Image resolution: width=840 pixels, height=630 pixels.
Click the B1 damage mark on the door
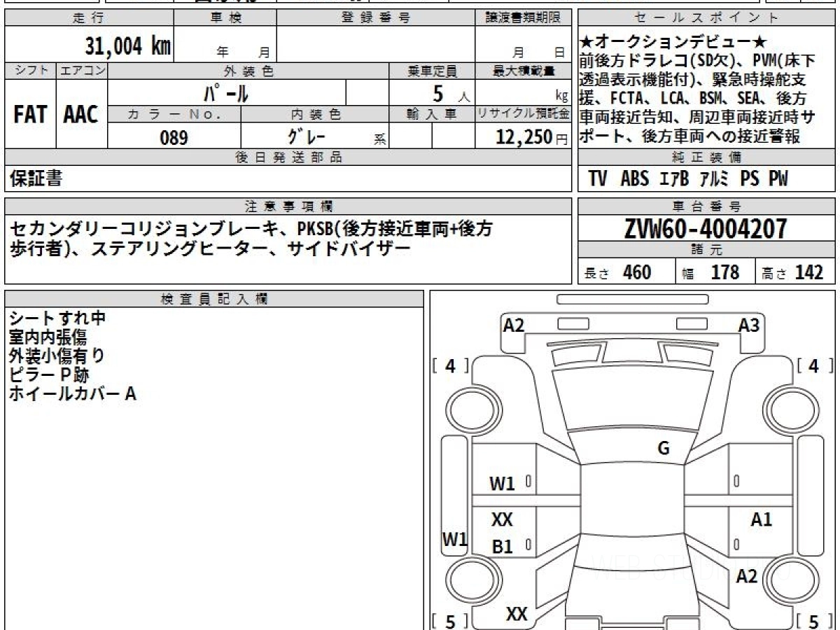click(x=502, y=547)
